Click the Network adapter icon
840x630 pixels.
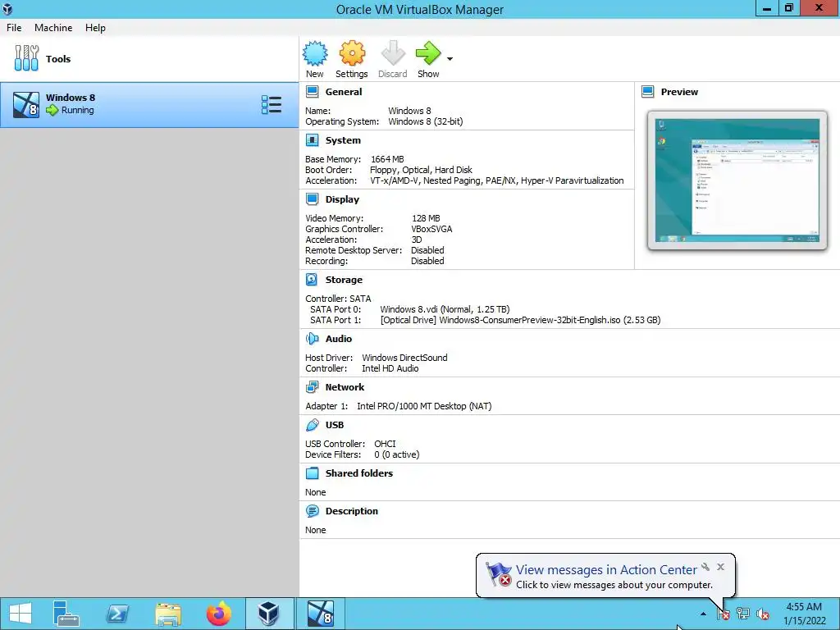point(313,387)
